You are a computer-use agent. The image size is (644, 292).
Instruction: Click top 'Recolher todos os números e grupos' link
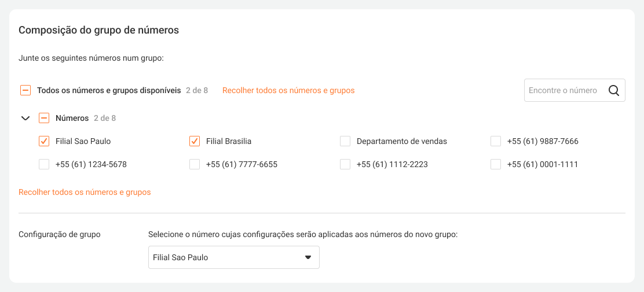point(288,91)
